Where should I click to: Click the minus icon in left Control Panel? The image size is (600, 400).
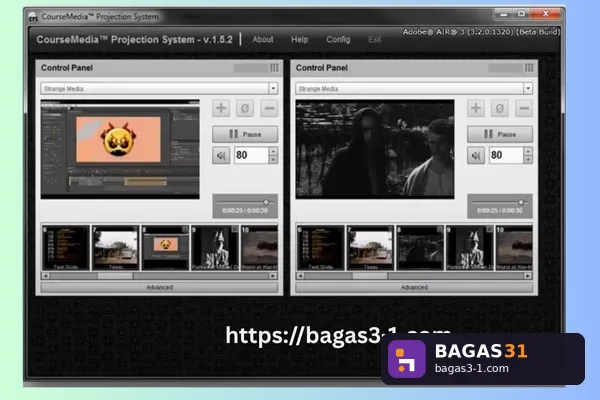pyautogui.click(x=269, y=108)
